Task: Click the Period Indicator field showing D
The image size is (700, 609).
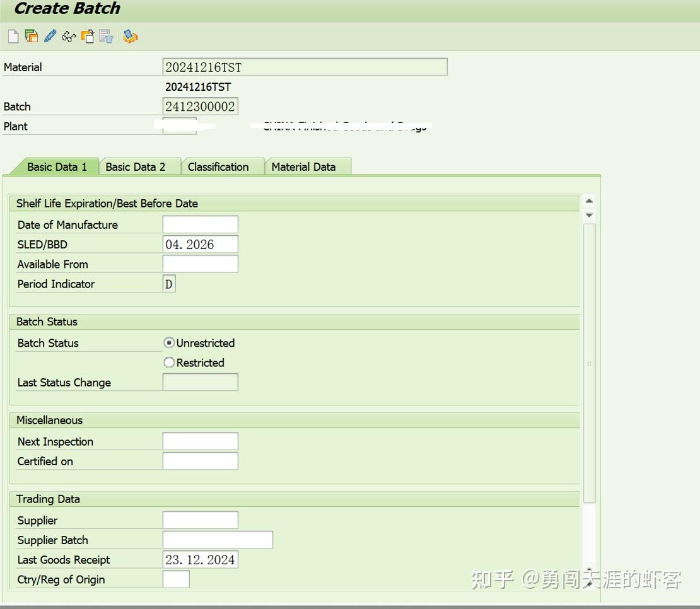Action: click(x=168, y=284)
